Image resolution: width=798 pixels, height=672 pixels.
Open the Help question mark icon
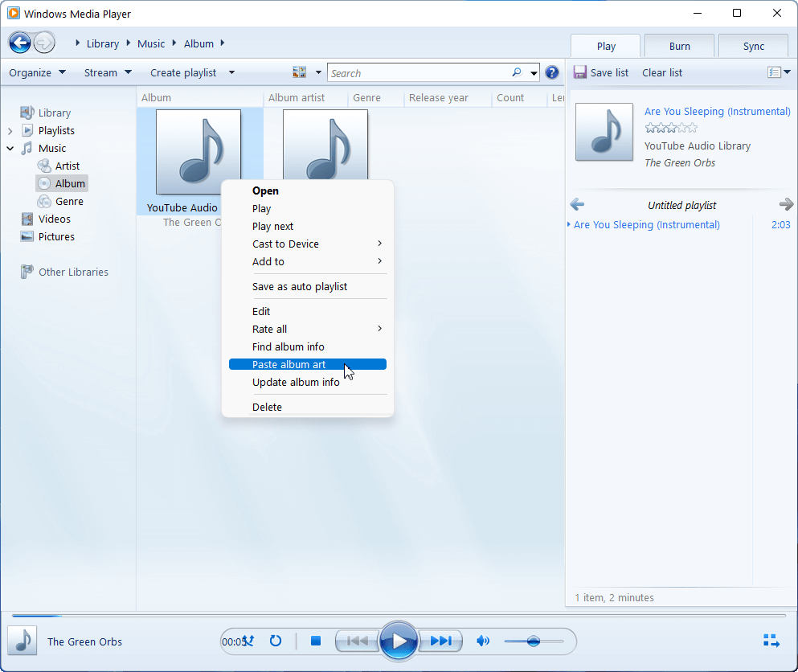[x=551, y=73]
